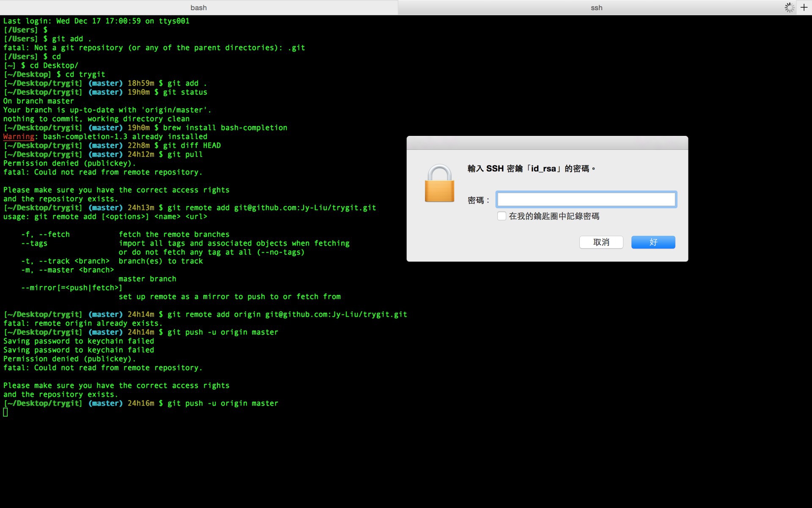The width and height of the screenshot is (812, 508).
Task: Switch to the ssh tab
Action: coord(596,8)
